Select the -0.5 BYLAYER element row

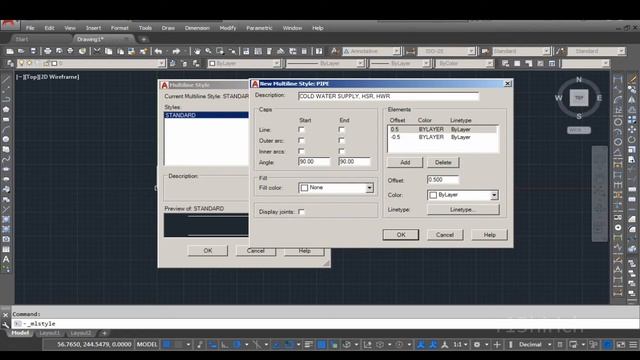click(443, 137)
